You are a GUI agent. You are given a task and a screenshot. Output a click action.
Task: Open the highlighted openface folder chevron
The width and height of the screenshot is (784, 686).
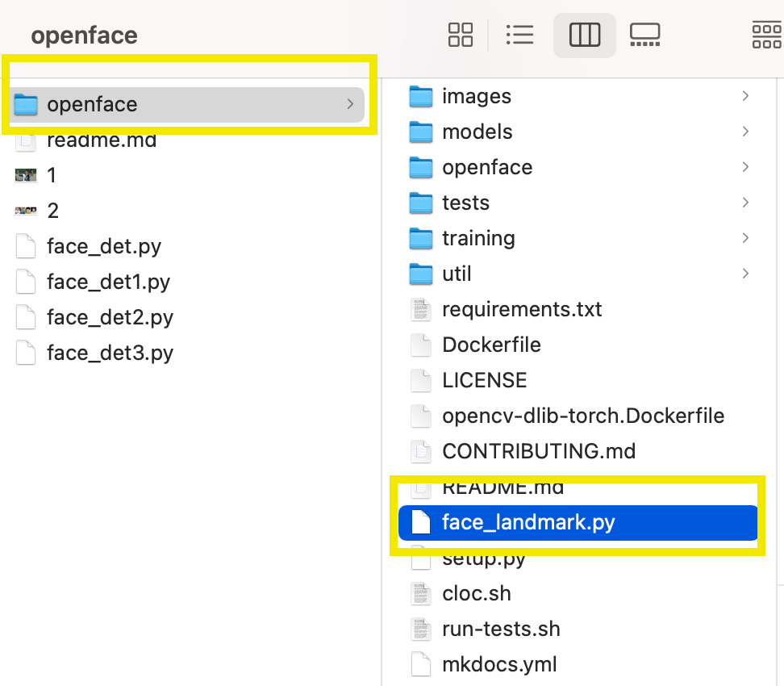(350, 104)
